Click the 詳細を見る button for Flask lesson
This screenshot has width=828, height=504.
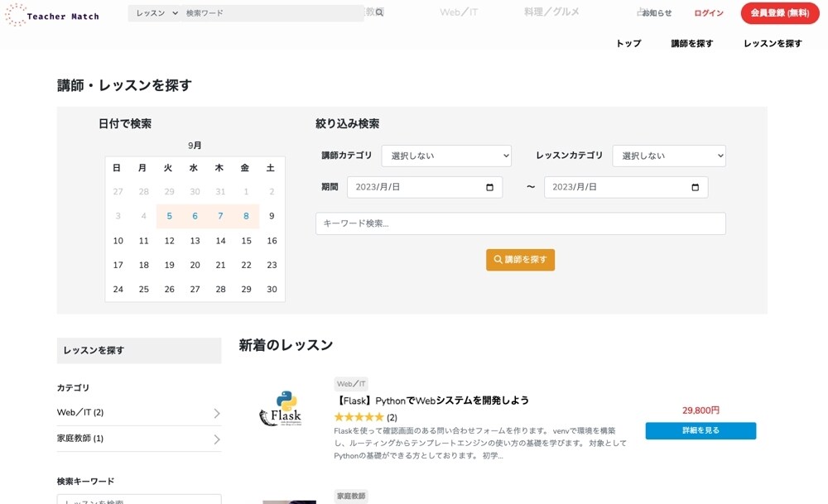click(700, 430)
